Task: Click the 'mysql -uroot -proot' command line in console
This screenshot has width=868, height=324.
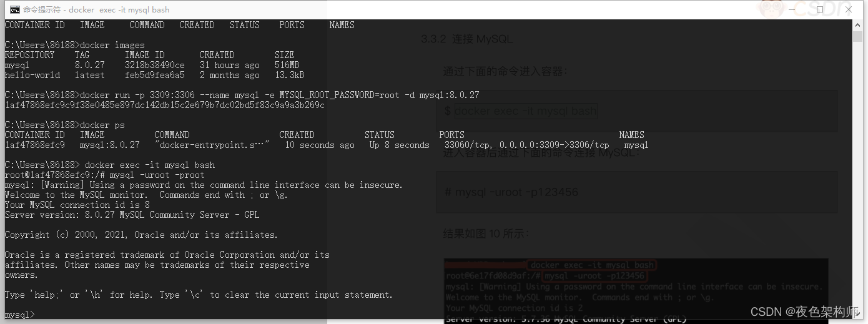Action: click(x=104, y=175)
